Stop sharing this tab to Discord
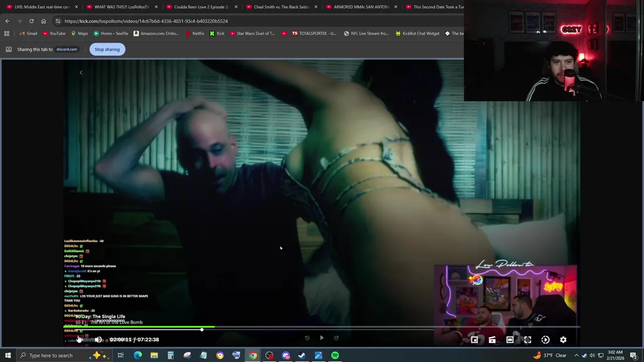Image resolution: width=644 pixels, height=362 pixels. pyautogui.click(x=107, y=49)
